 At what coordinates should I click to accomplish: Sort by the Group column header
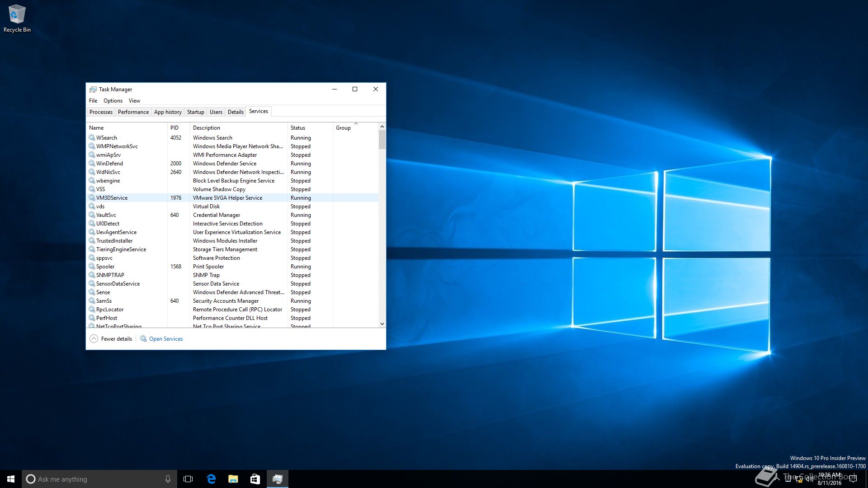click(x=355, y=128)
